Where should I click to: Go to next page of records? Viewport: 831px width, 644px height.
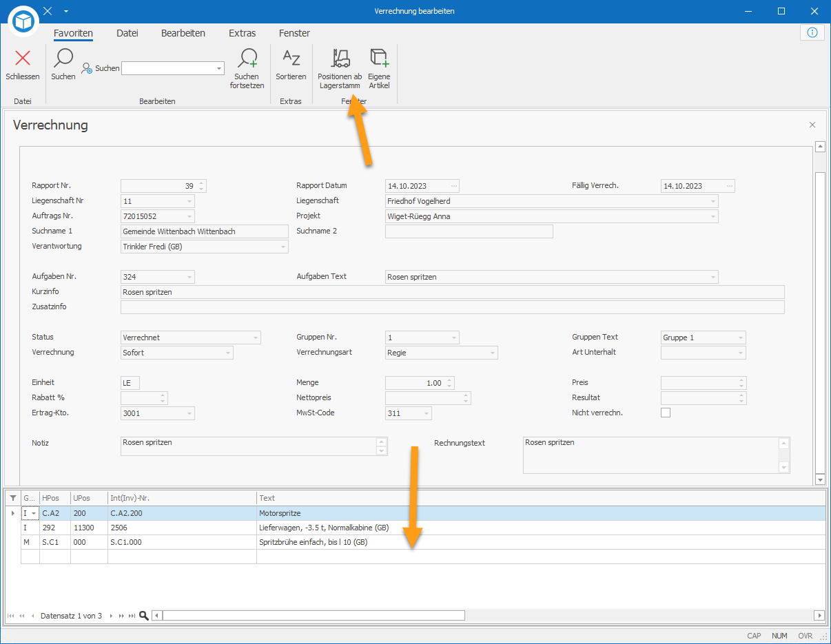122,616
